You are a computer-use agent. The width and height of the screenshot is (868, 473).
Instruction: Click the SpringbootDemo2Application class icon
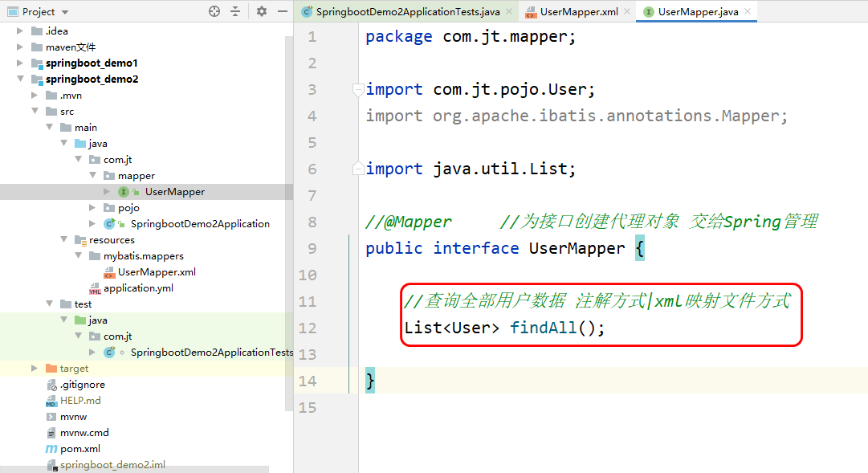click(110, 224)
